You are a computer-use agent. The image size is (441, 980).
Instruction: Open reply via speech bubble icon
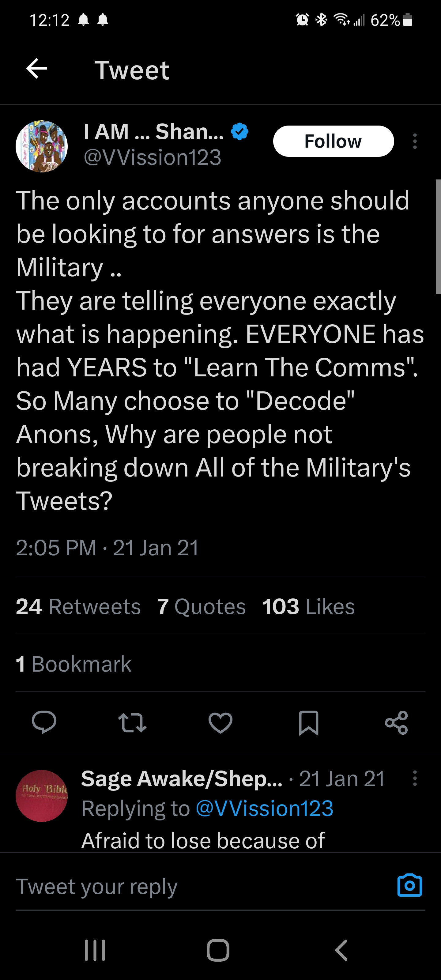point(44,722)
